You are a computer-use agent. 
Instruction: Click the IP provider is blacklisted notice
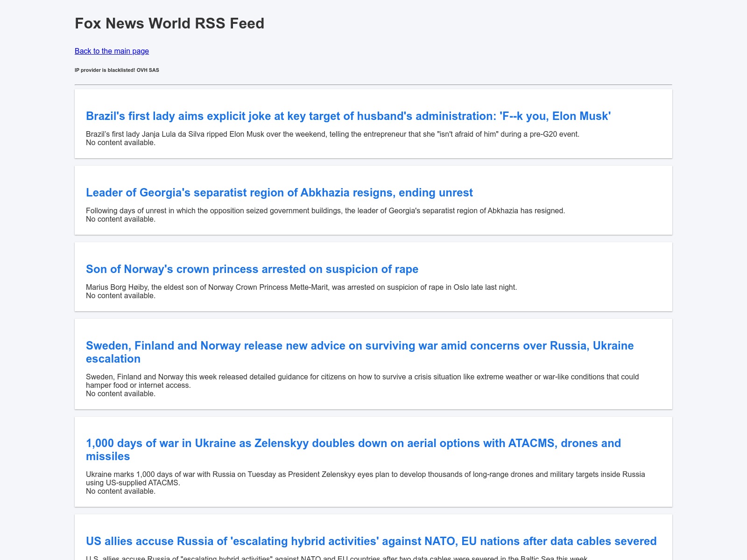pos(117,70)
